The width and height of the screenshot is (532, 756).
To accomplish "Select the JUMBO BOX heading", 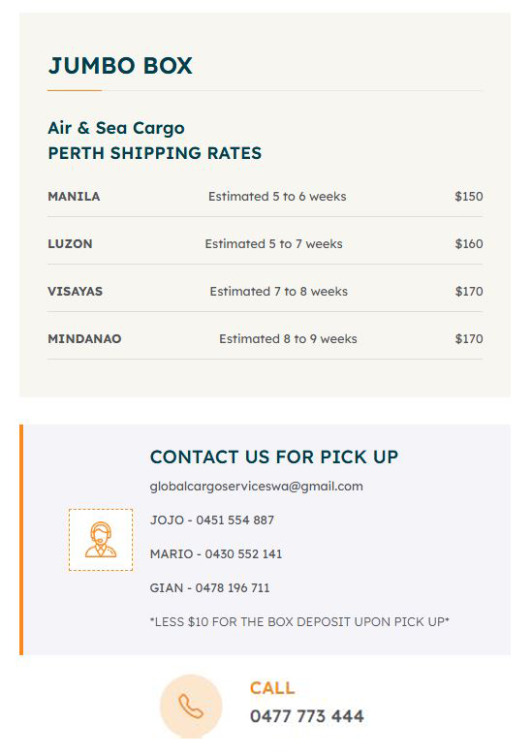I will (120, 66).
